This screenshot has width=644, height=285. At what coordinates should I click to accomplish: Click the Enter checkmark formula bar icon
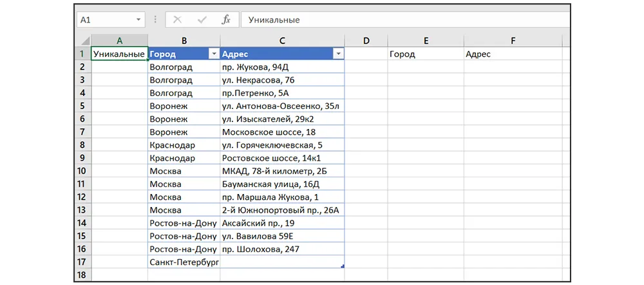[202, 20]
